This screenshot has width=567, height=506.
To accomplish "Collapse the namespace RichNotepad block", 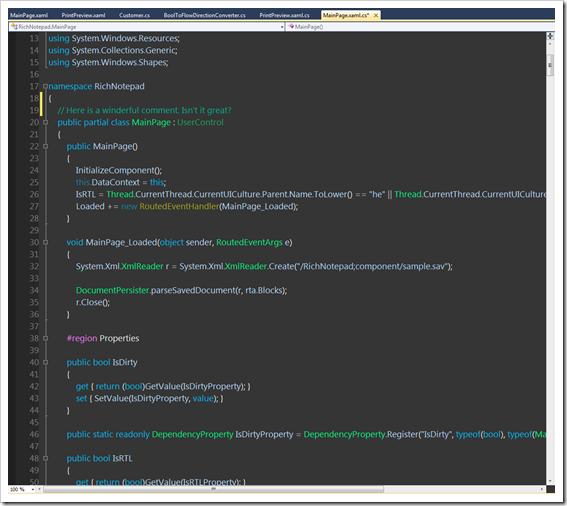I will pyautogui.click(x=45, y=86).
